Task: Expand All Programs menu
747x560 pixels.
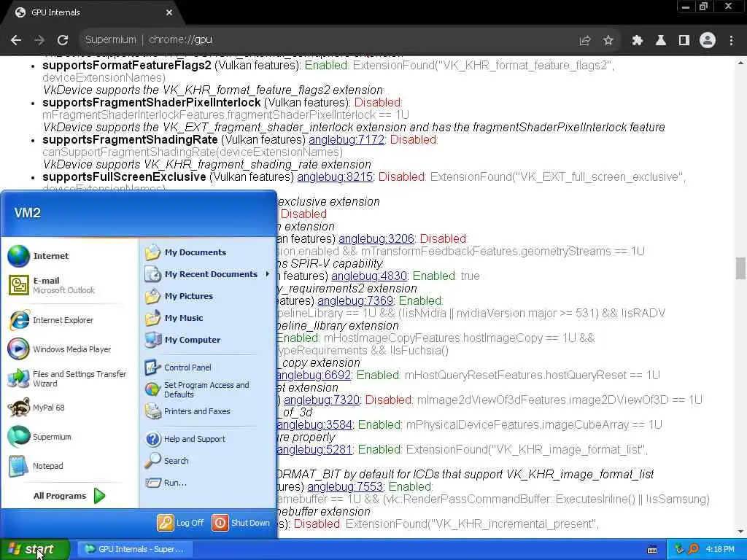Action: 69,496
